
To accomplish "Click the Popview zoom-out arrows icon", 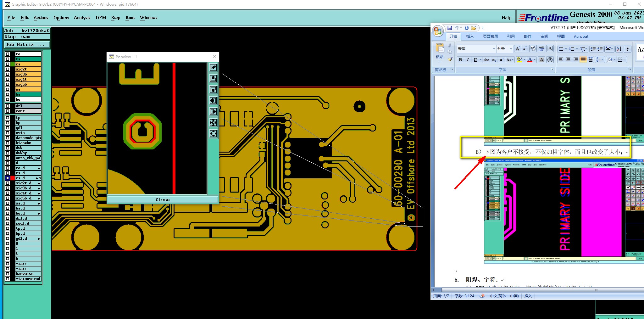I will (213, 133).
